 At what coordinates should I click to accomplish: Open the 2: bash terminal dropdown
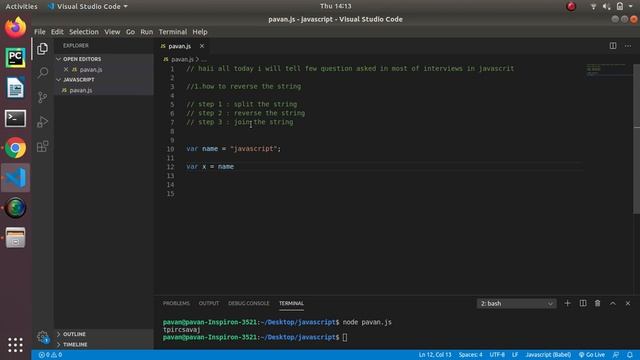[516, 303]
